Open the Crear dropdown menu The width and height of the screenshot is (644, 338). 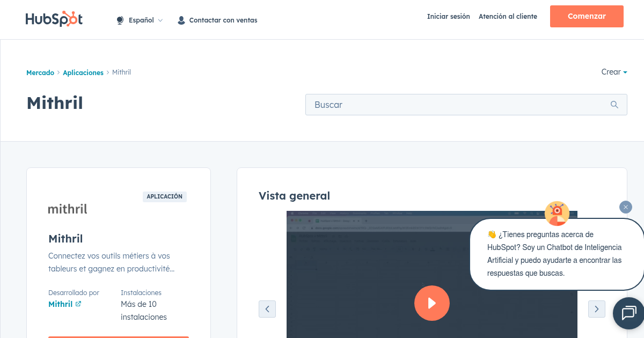pyautogui.click(x=613, y=72)
